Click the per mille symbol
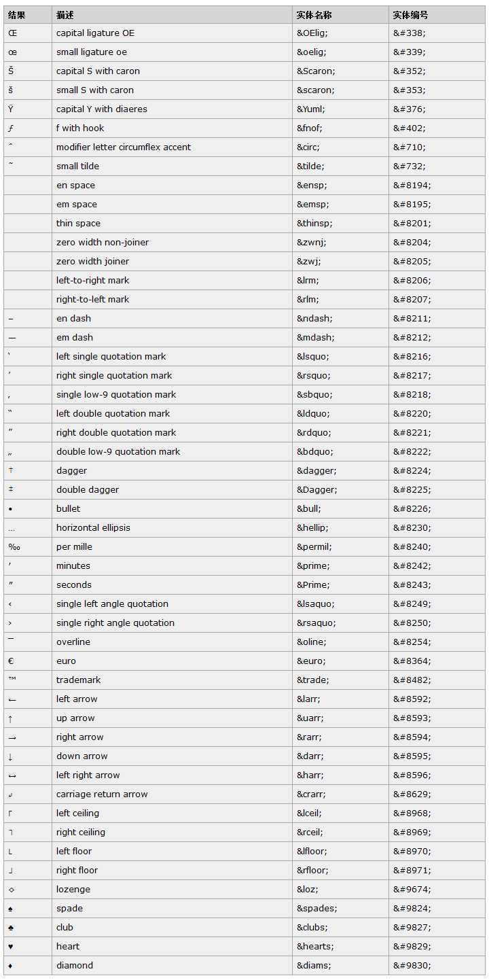Image resolution: width=489 pixels, height=980 pixels. click(14, 547)
